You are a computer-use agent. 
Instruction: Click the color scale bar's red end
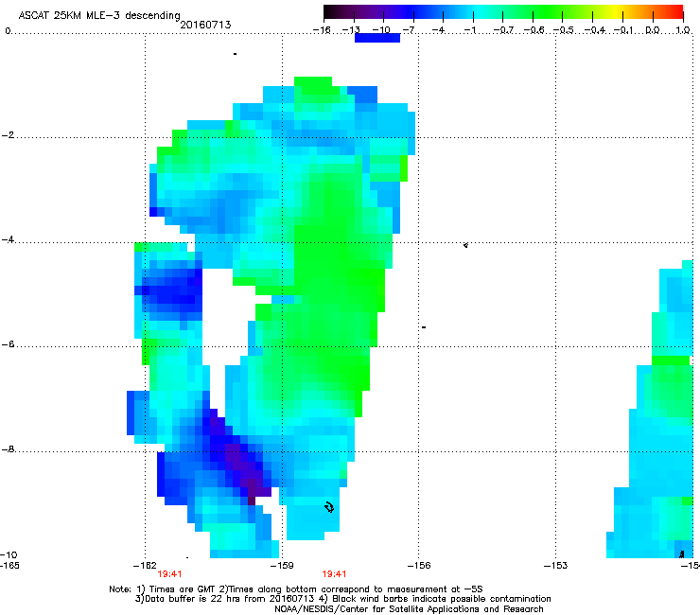tap(677, 12)
